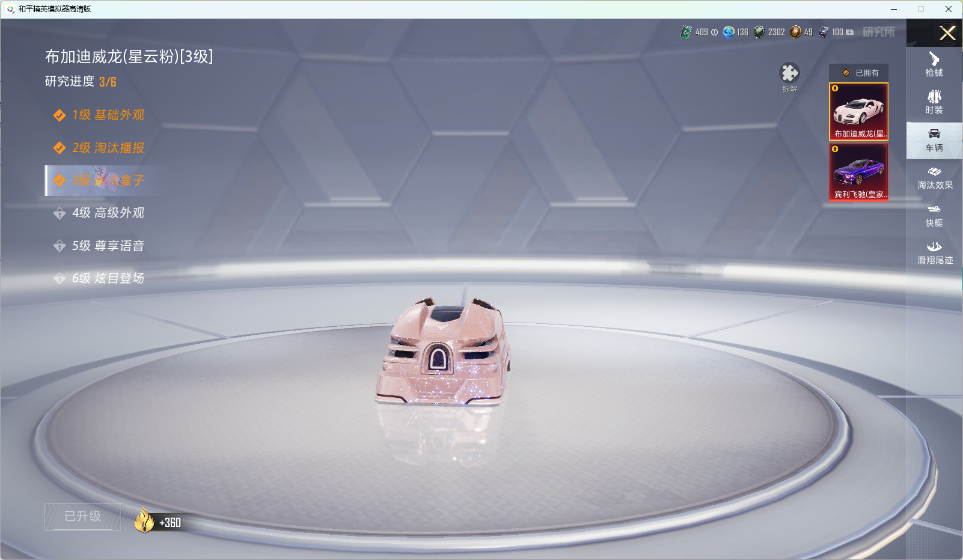Image resolution: width=963 pixels, height=560 pixels.
Task: Switch to the 快艇 speedboat category
Action: pos(934,216)
